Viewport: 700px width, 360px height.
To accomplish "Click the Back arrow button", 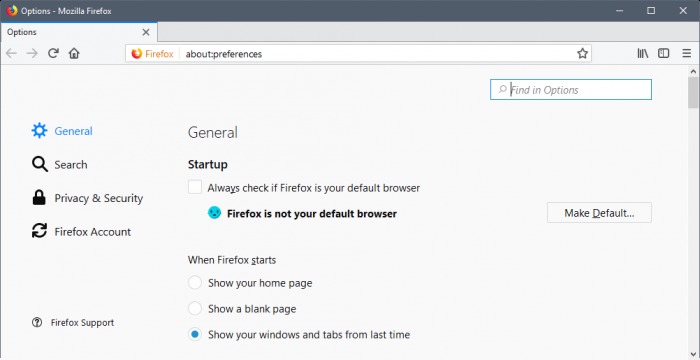I will coord(11,54).
